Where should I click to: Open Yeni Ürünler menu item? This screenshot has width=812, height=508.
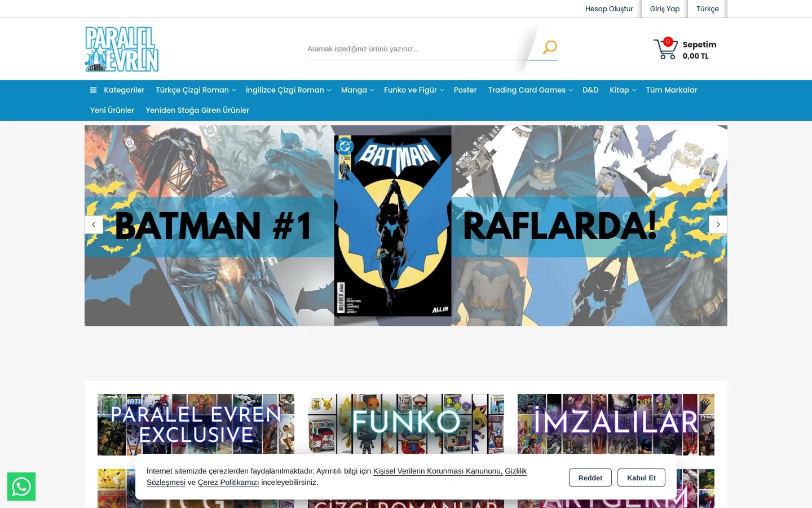[112, 111]
